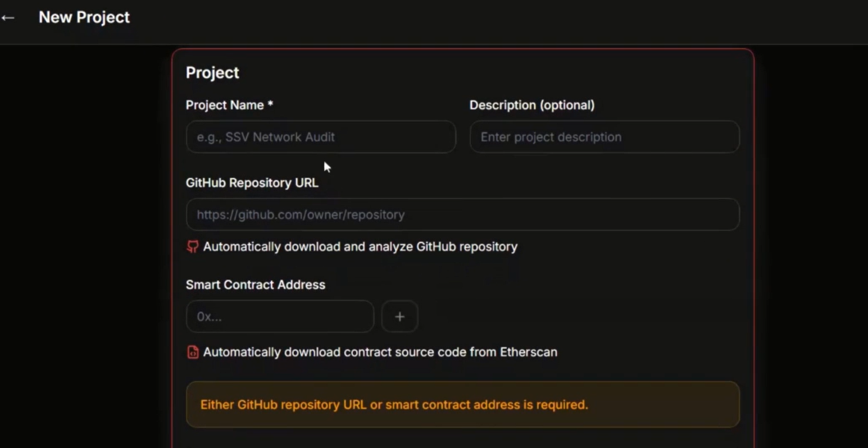The height and width of the screenshot is (448, 868).
Task: Click the GitHub Repository URL label
Action: point(252,182)
